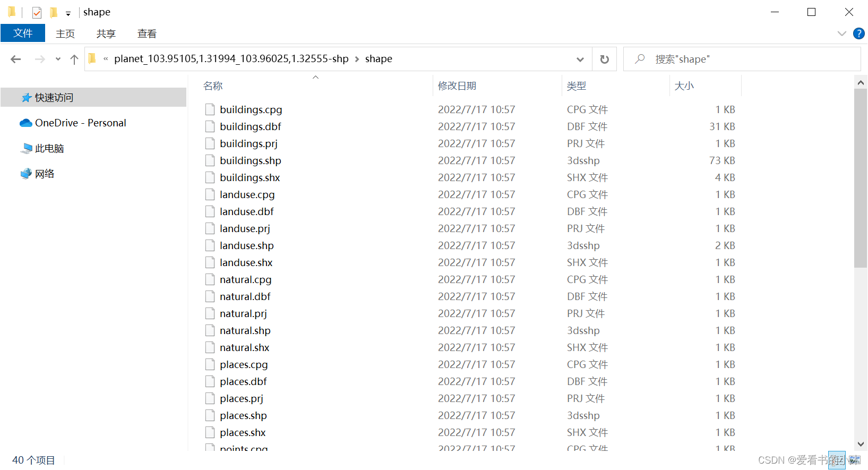Refresh the current folder view
The image size is (868, 470).
pos(604,59)
